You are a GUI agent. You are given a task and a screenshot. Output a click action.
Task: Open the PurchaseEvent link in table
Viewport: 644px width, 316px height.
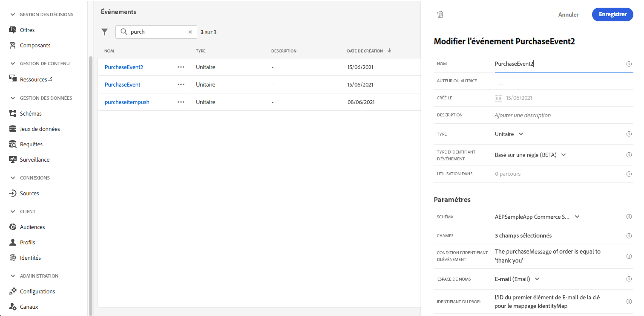[123, 84]
